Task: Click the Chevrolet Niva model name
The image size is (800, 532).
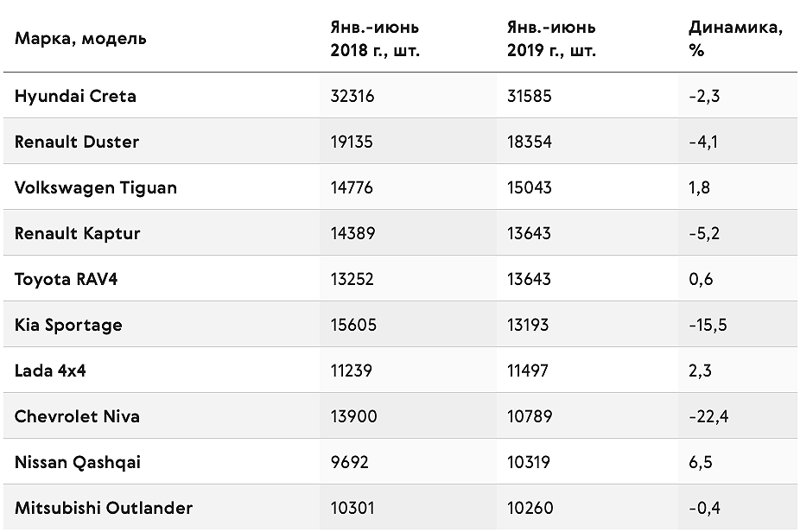Action: coord(77,416)
